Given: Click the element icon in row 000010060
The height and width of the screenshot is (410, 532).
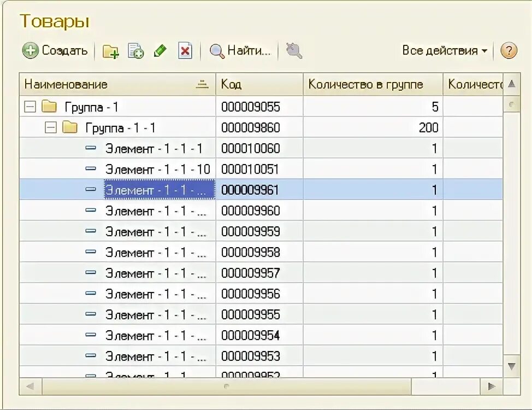Looking at the screenshot, I should click(x=91, y=148).
